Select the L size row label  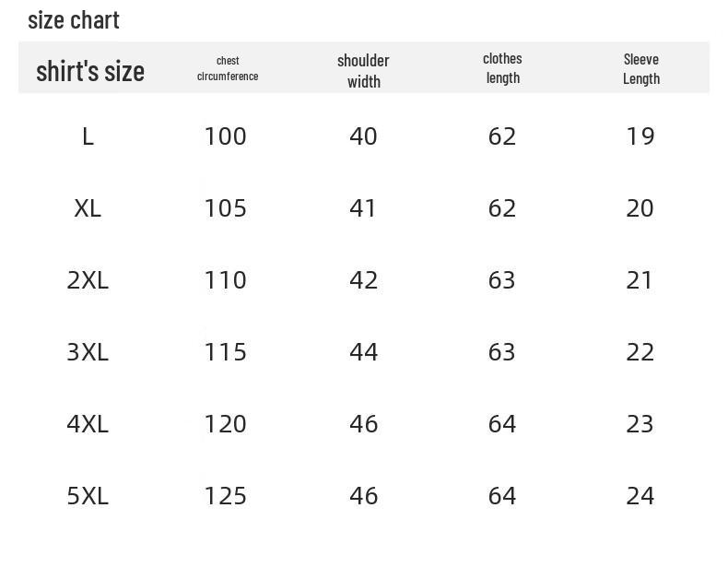(88, 137)
